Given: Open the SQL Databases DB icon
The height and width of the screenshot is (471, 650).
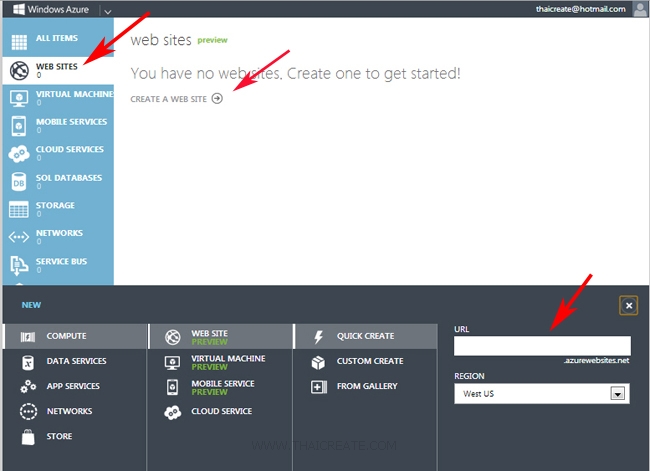Looking at the screenshot, I should click(x=19, y=182).
